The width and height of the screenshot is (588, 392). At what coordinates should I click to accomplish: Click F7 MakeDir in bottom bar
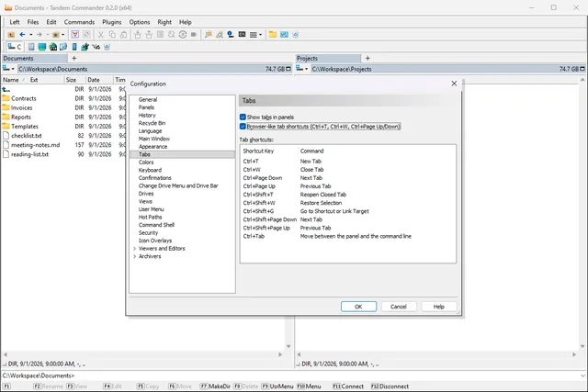coord(215,386)
